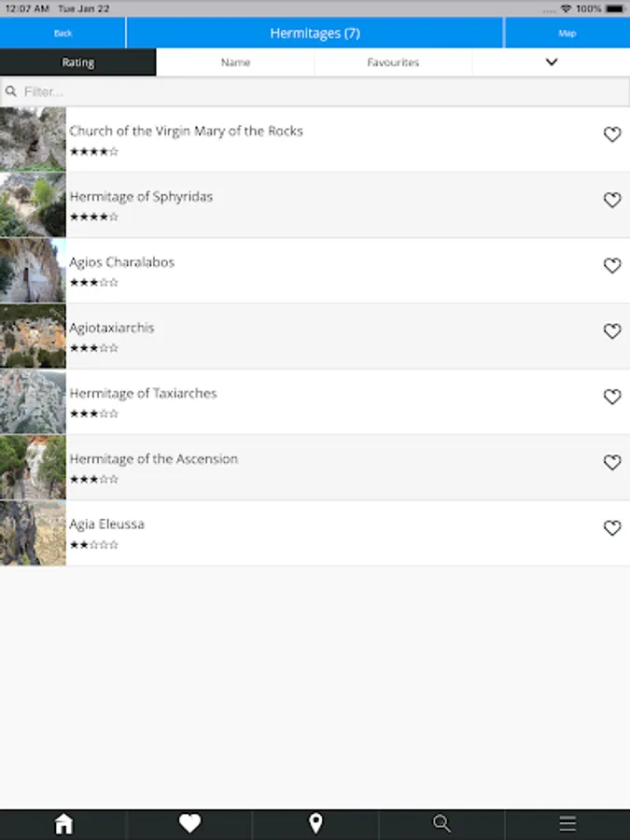Open the Agiotaxiarchis thumbnail image
The width and height of the screenshot is (630, 840).
[33, 336]
